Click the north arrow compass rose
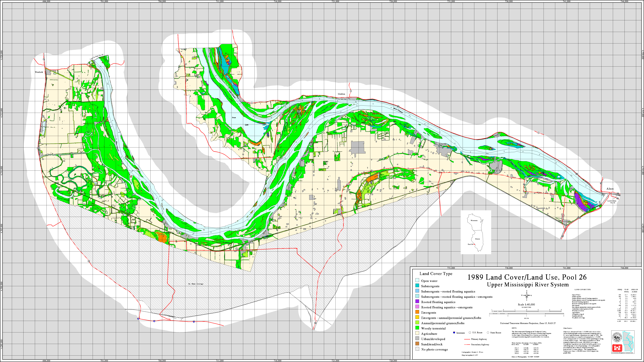This screenshot has height=362, width=644. point(527,295)
